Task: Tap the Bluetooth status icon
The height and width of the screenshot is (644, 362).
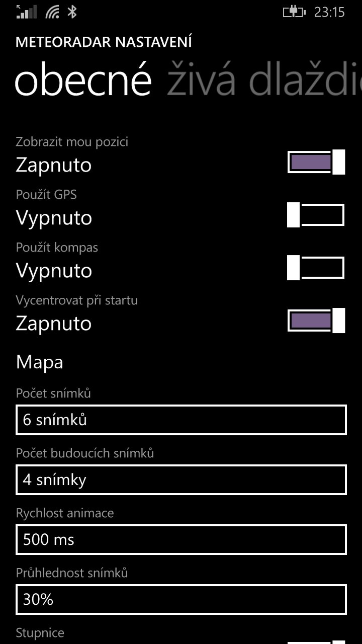Action: pyautogui.click(x=72, y=12)
